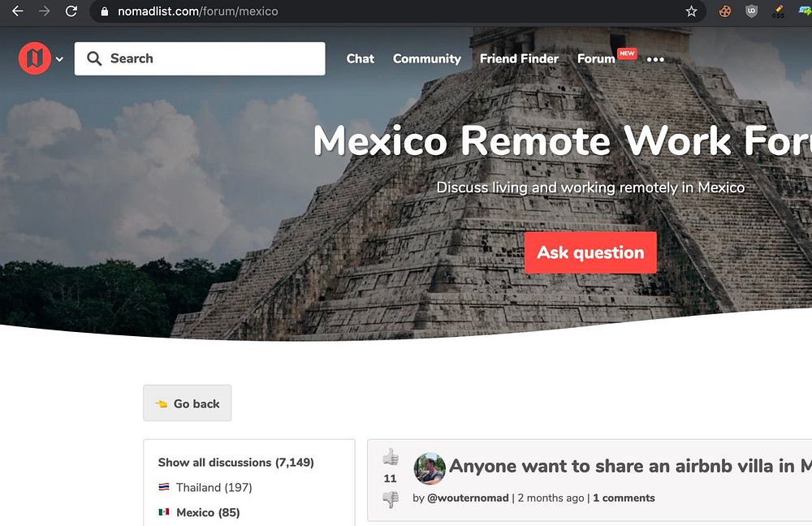Click the address bar URL

tap(198, 11)
